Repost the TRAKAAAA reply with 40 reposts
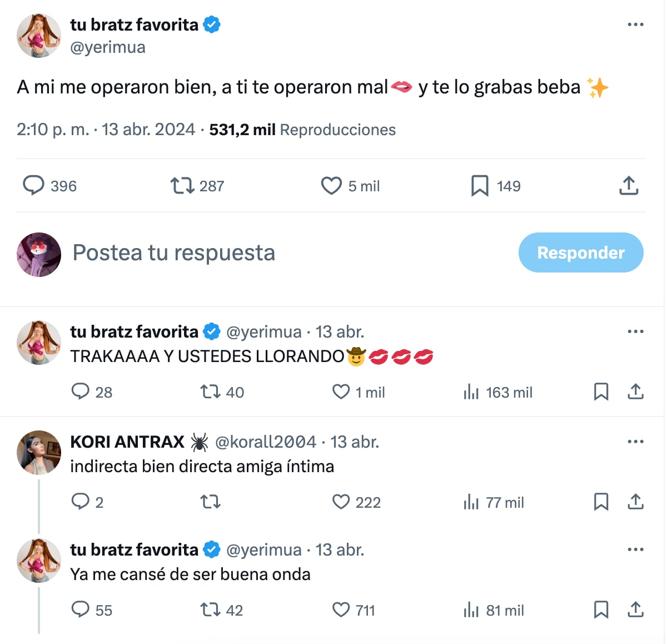The width and height of the screenshot is (667, 644). tap(211, 392)
